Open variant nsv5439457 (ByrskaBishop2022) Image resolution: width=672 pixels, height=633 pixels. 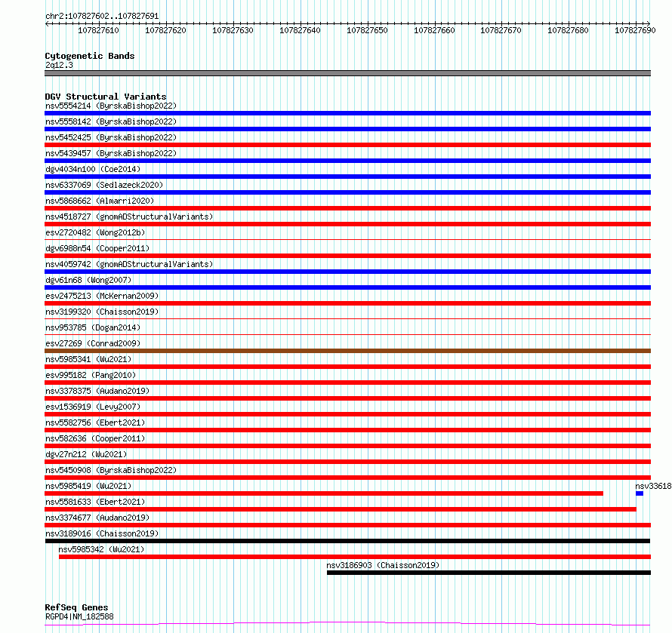click(x=111, y=153)
